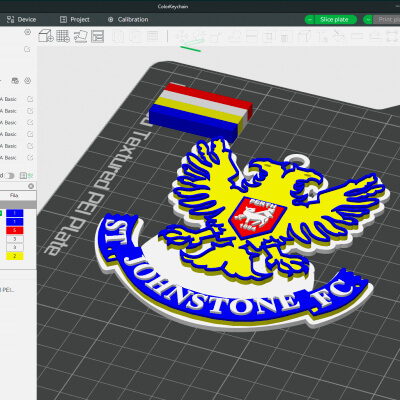Screen dimensions: 400x400
Task: Expand the Slice plate dropdown arrow
Action: [309, 20]
